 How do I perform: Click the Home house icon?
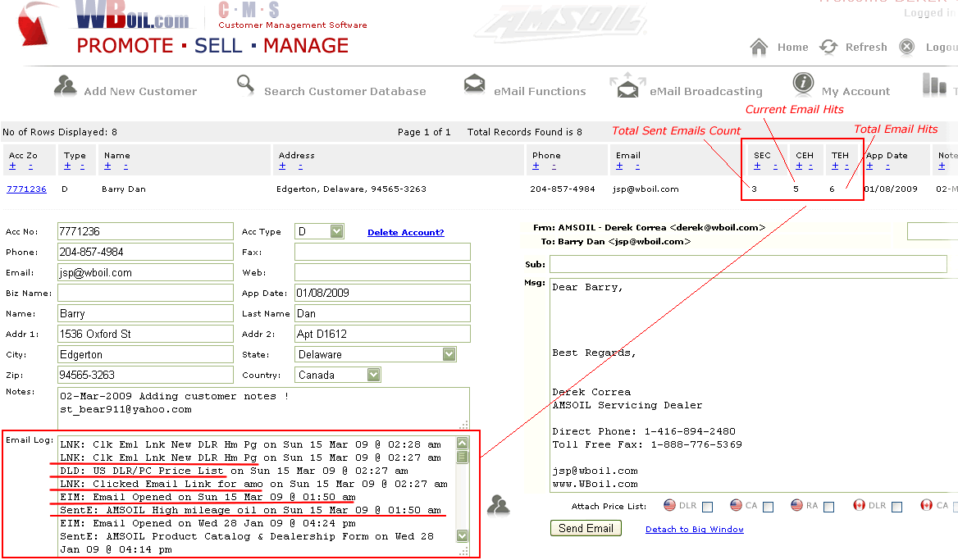point(759,47)
